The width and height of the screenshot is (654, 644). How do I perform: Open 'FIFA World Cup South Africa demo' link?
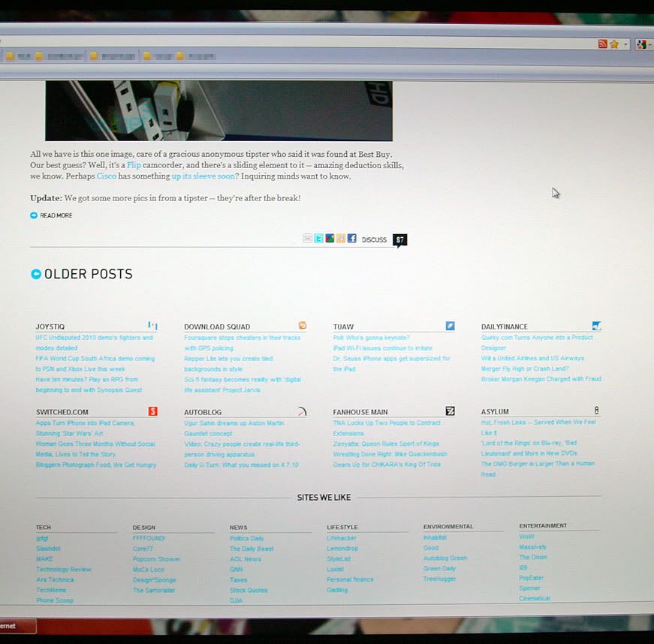tap(95, 363)
